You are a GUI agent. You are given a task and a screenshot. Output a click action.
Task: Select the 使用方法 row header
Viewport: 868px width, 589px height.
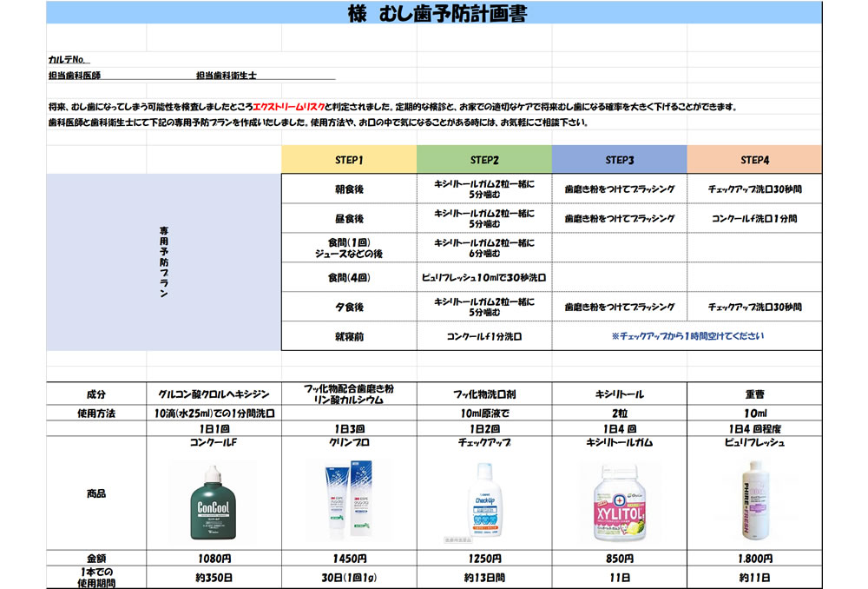coord(96,414)
